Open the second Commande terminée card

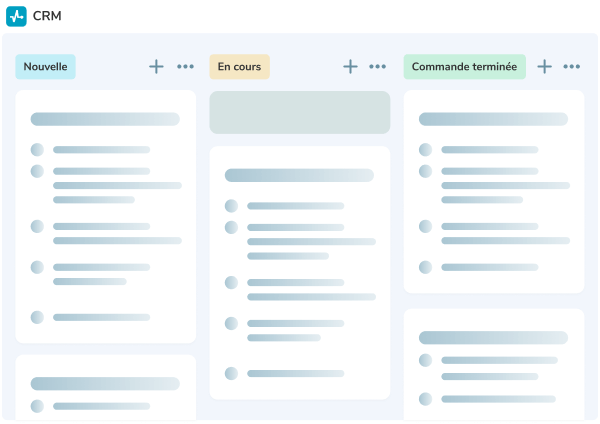click(493, 365)
